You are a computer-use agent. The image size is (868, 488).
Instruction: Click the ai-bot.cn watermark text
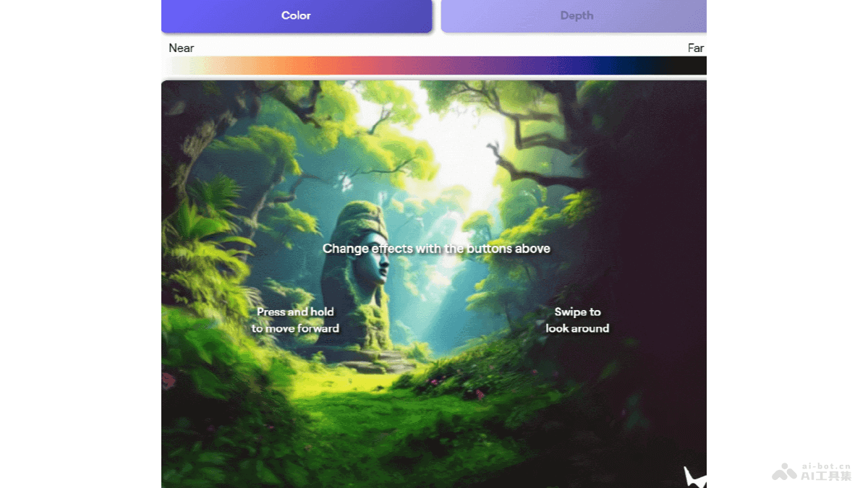pos(826,466)
